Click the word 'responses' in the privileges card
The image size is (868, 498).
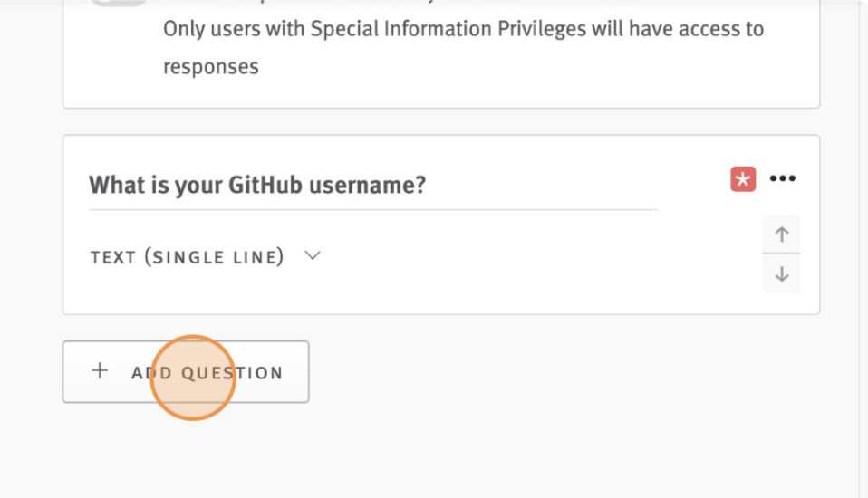[x=211, y=67]
